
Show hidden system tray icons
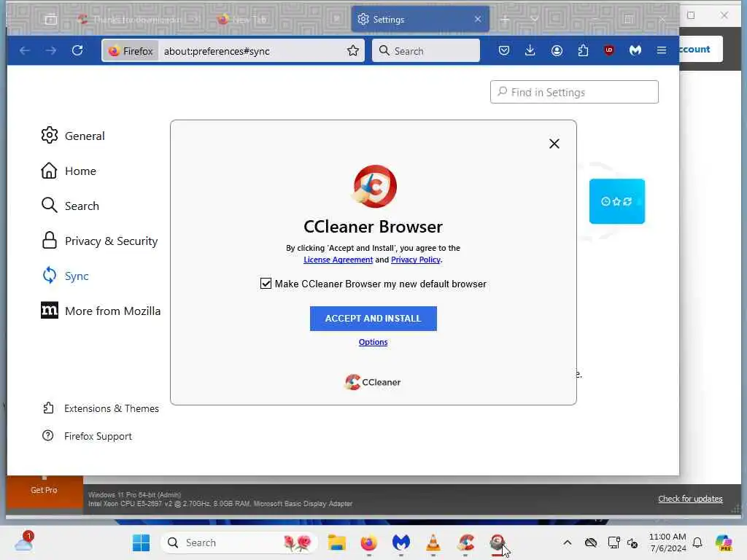(x=567, y=542)
